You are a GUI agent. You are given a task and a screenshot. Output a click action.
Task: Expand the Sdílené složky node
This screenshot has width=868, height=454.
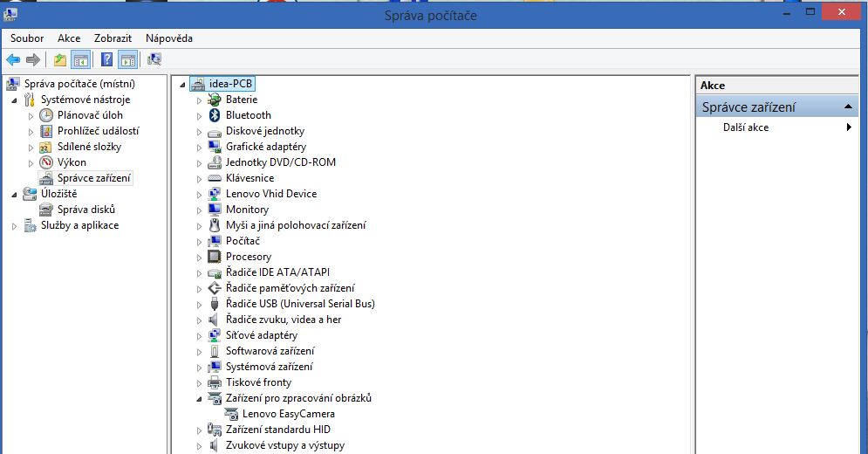click(x=31, y=148)
